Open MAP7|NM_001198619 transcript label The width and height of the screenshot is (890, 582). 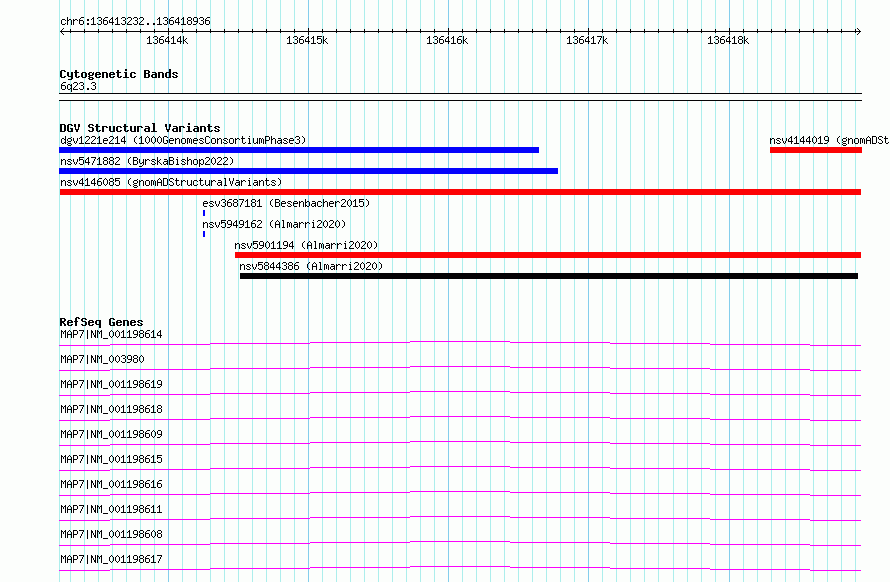click(x=111, y=384)
